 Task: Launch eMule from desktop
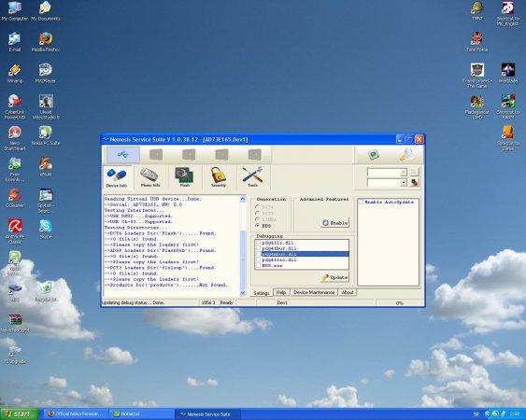(46, 167)
